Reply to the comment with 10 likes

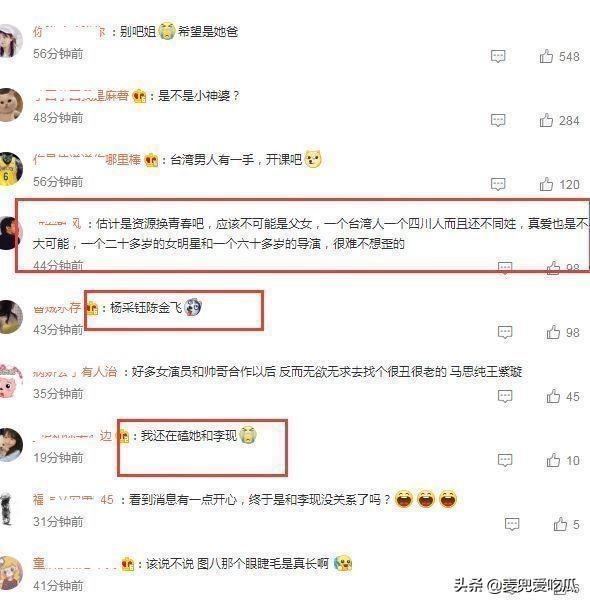505,460
